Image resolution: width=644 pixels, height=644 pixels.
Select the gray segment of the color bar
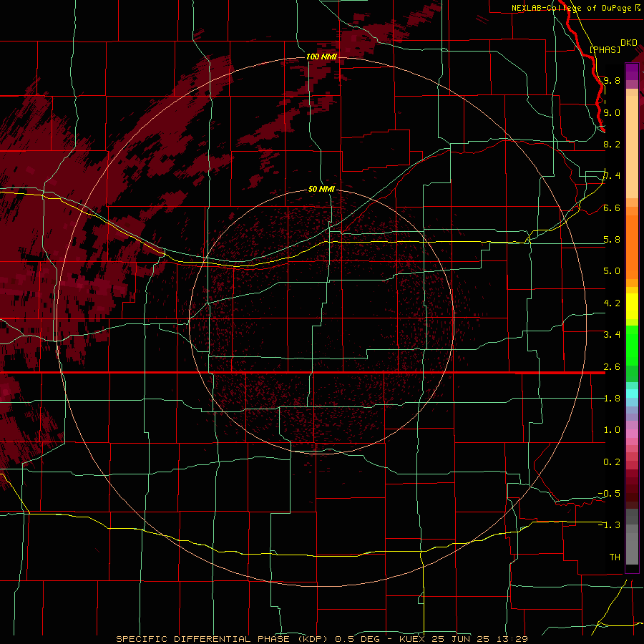(632, 537)
